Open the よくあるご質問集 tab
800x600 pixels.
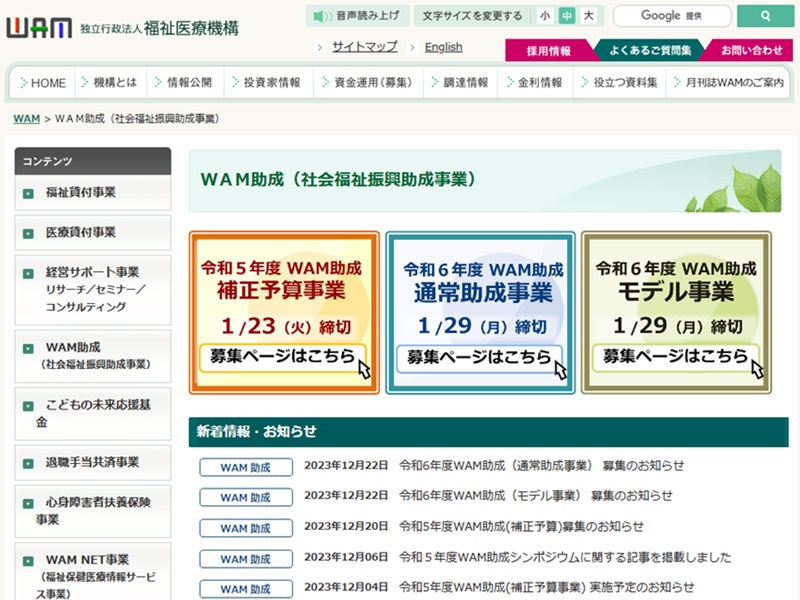coord(650,51)
